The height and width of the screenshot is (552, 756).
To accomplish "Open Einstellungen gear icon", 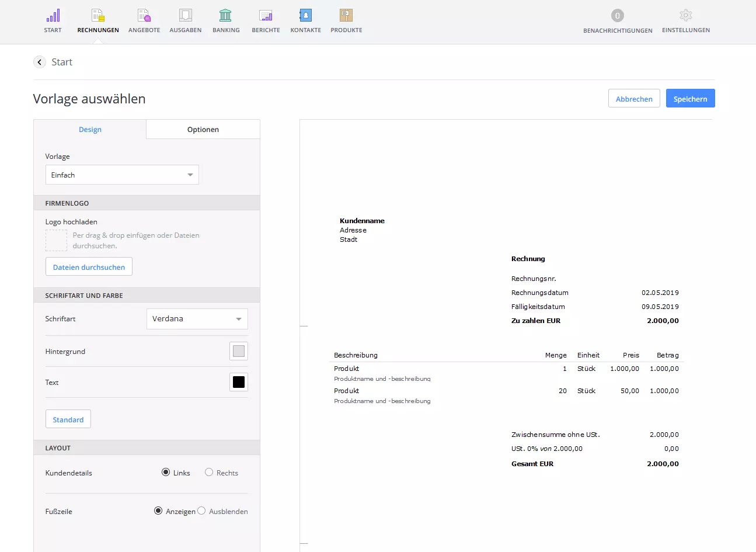I will tap(686, 16).
